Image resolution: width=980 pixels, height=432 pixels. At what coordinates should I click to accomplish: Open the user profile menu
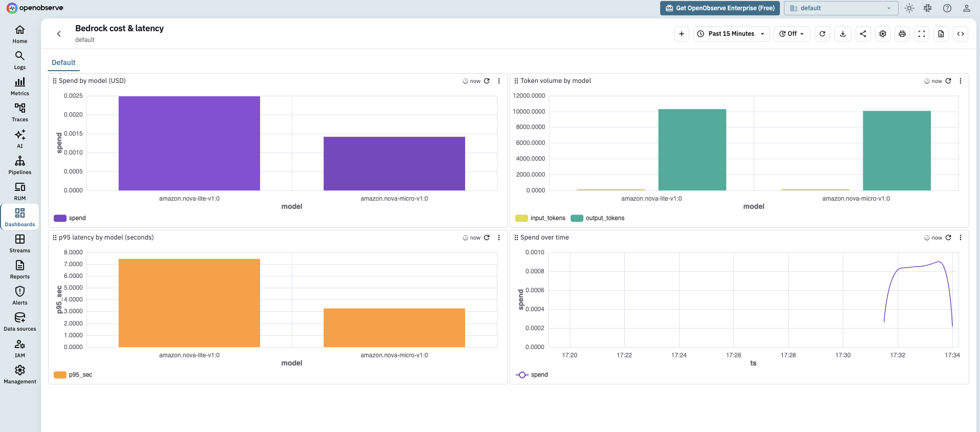coord(967,8)
